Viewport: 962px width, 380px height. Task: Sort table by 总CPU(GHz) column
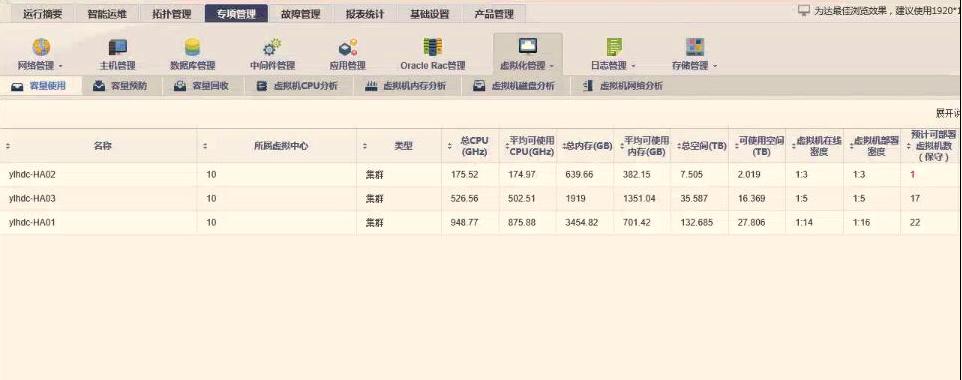[x=471, y=146]
